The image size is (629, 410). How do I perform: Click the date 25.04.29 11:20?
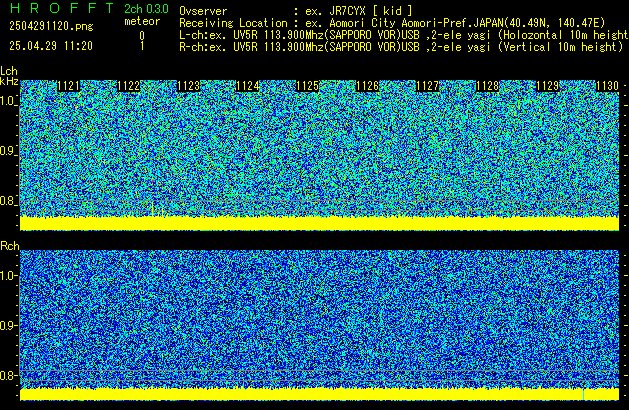[x=51, y=46]
